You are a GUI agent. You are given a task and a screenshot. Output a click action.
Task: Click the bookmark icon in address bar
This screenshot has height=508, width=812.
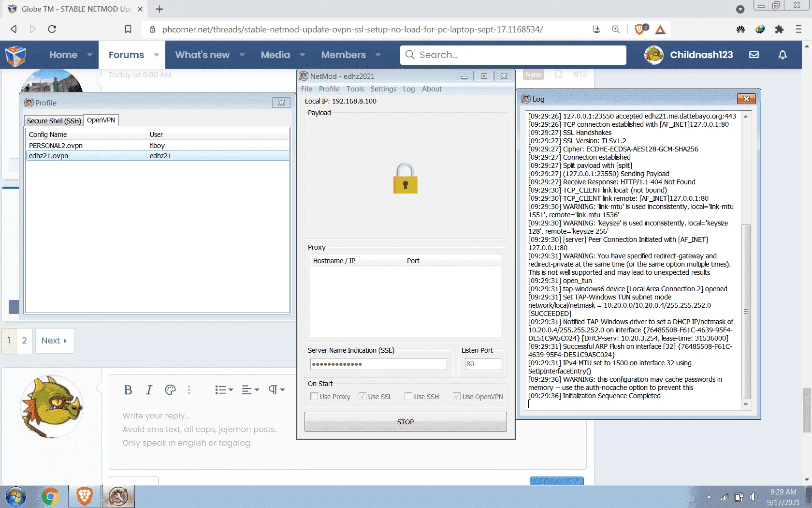(128, 29)
